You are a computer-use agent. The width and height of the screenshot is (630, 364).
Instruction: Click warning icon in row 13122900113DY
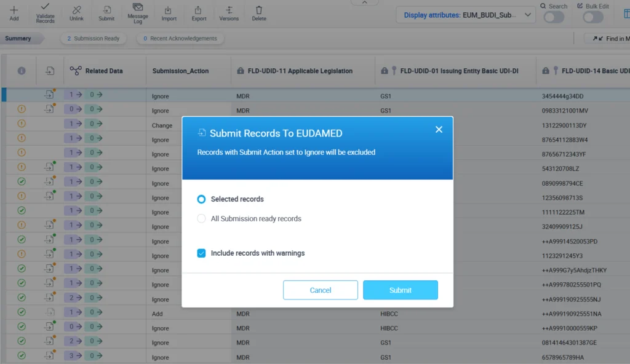point(22,124)
